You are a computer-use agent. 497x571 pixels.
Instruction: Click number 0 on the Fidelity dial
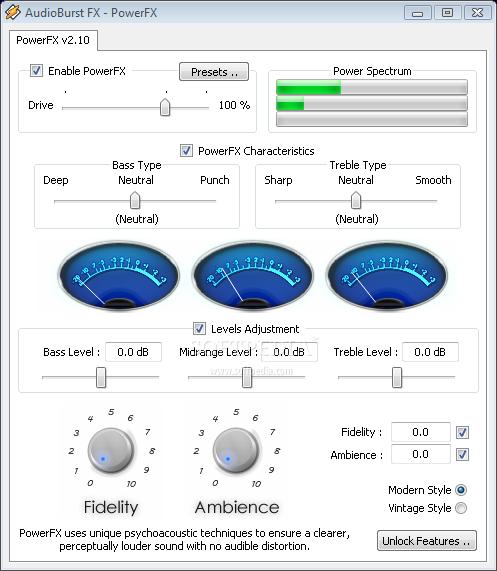point(90,483)
